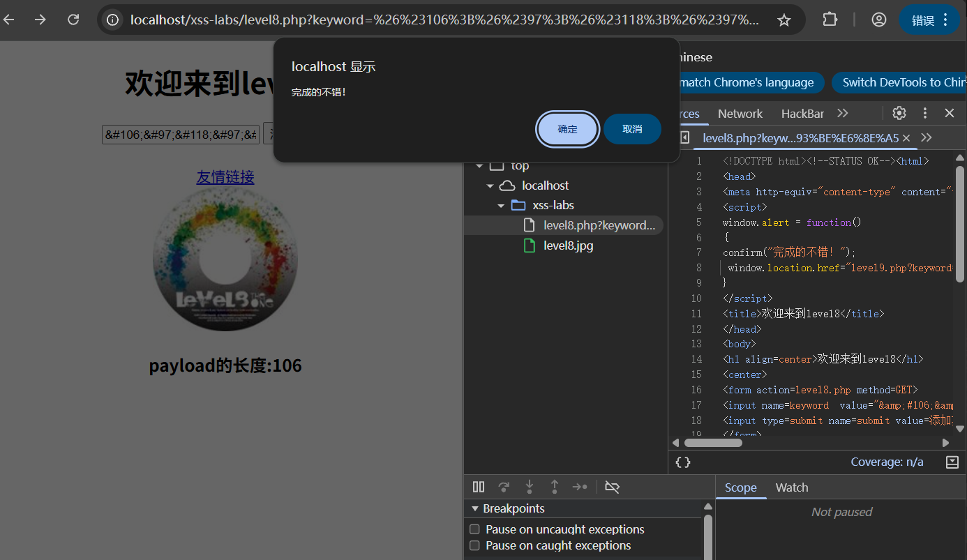The width and height of the screenshot is (967, 560).
Task: Go forward with the browser forward arrow
Action: click(x=40, y=20)
